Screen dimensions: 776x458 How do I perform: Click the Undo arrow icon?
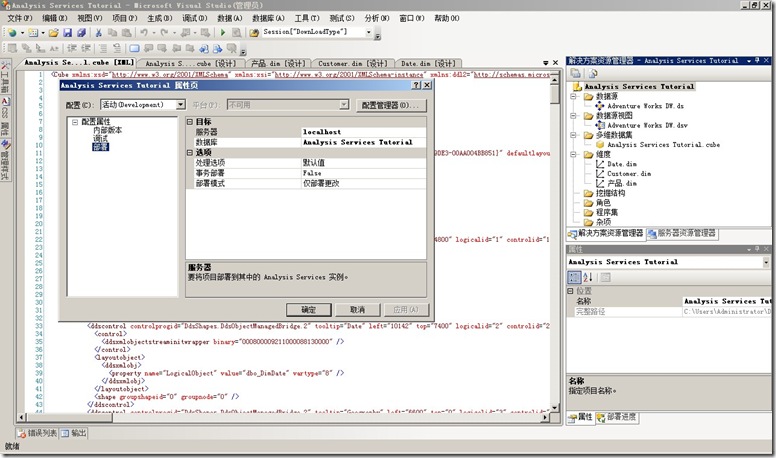[x=144, y=33]
